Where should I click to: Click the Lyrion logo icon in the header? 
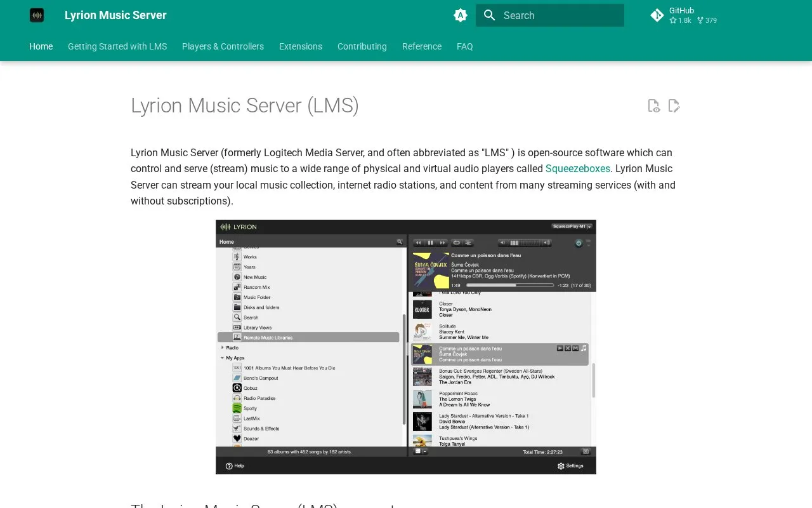click(x=37, y=15)
